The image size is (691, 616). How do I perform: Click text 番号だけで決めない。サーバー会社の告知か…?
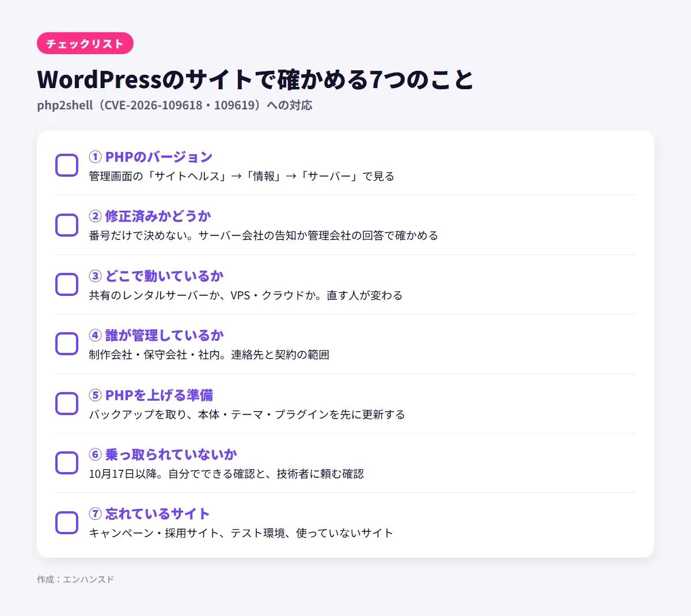click(264, 235)
